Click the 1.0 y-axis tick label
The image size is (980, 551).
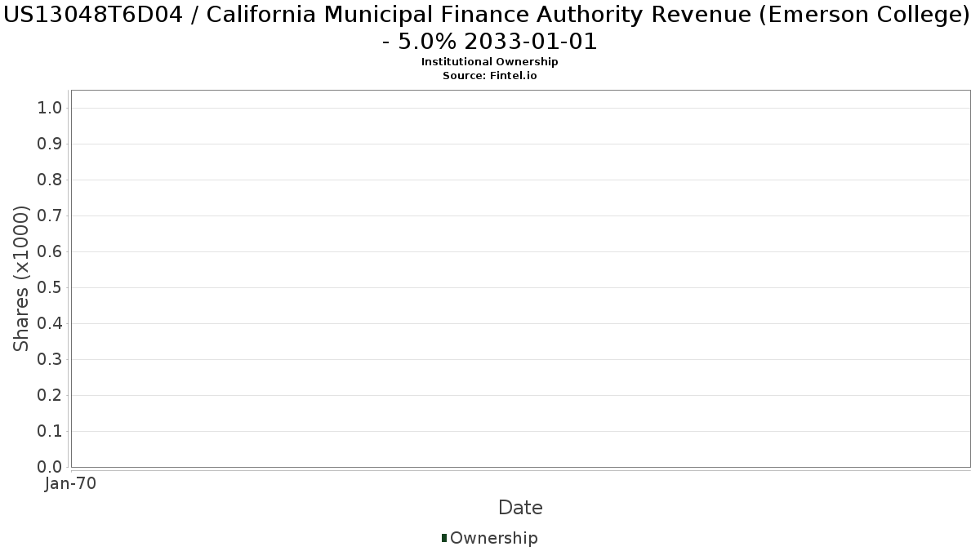click(50, 109)
